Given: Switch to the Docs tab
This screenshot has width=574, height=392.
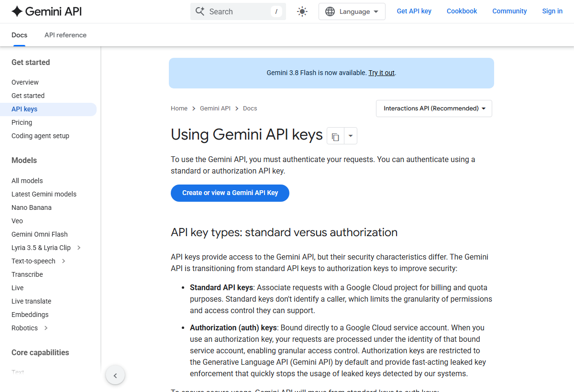Looking at the screenshot, I should [x=19, y=35].
